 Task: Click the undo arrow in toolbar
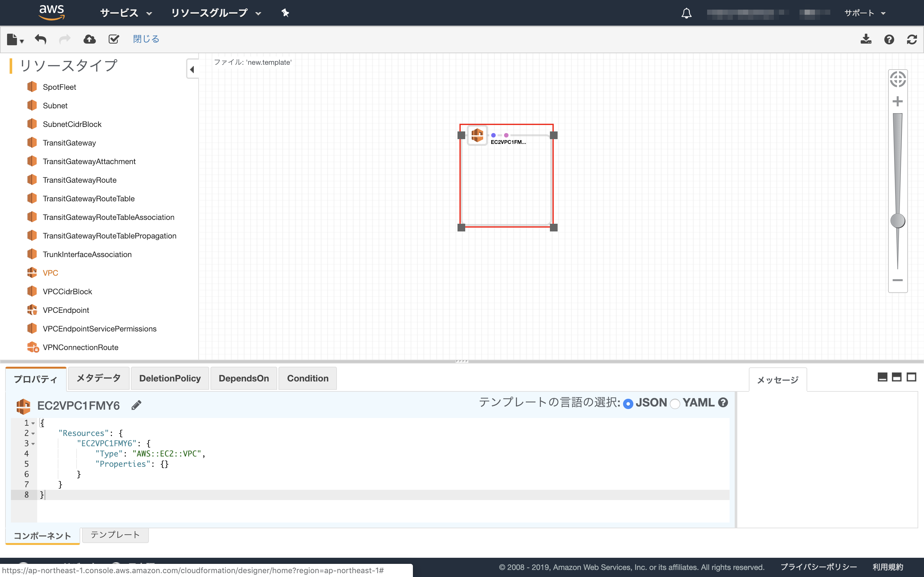coord(40,39)
